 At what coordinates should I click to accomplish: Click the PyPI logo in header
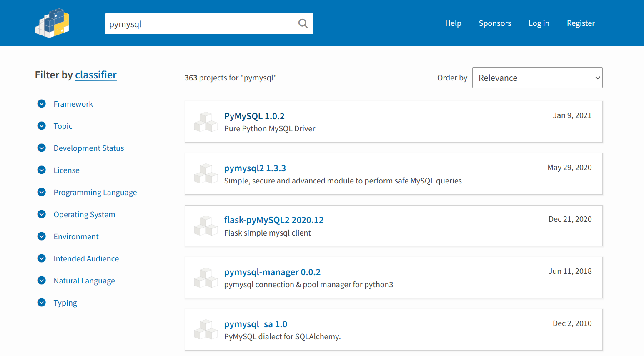pos(52,23)
